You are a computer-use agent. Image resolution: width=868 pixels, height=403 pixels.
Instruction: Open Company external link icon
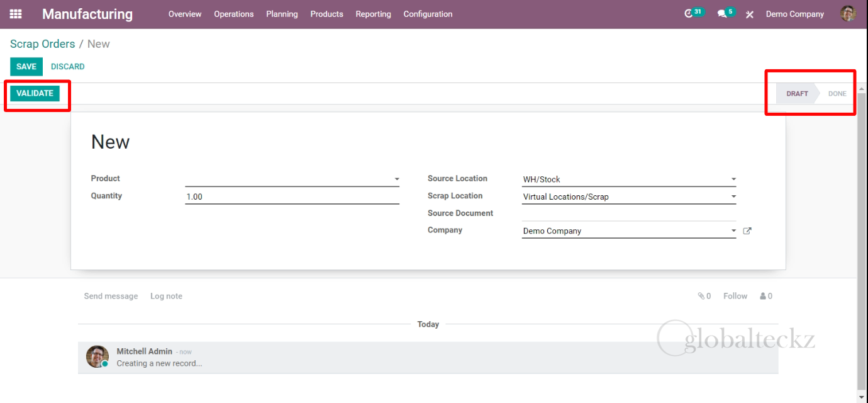click(x=747, y=231)
